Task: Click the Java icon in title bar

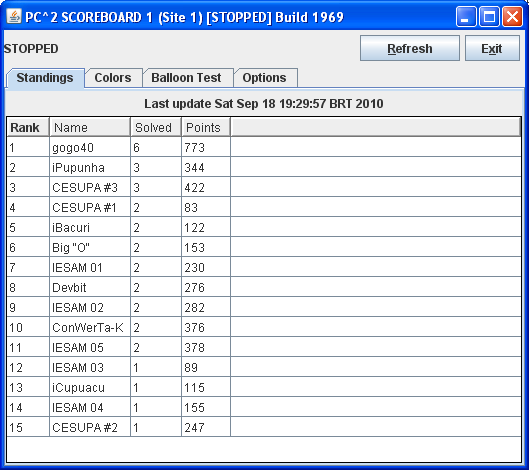Action: pyautogui.click(x=14, y=17)
